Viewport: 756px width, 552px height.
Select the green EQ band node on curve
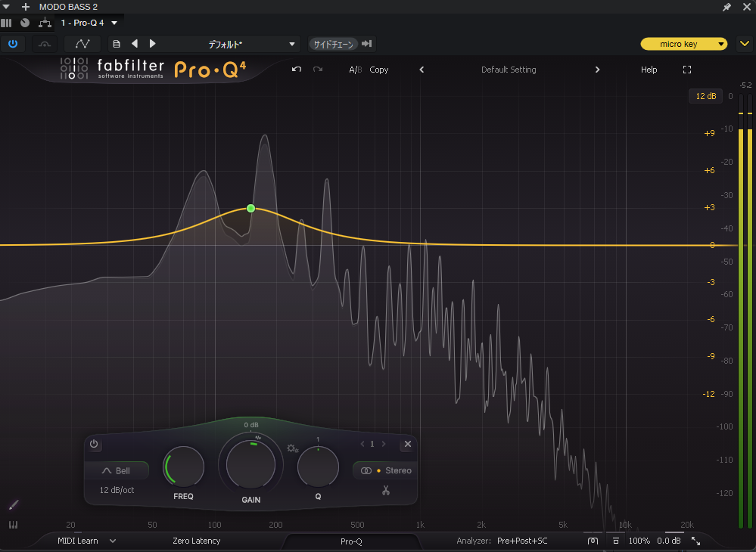pos(250,208)
